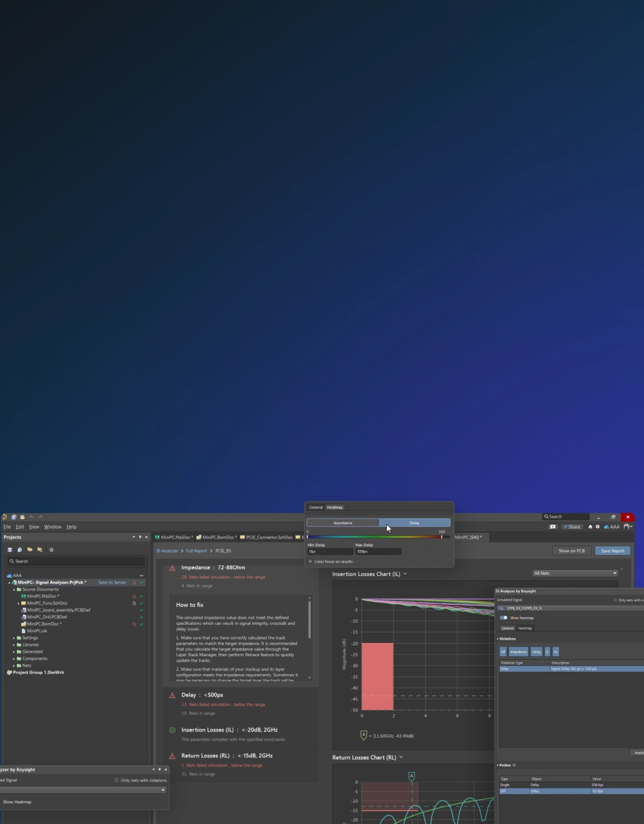Toggle the All violations filter
This screenshot has height=824, width=644.
tap(503, 652)
